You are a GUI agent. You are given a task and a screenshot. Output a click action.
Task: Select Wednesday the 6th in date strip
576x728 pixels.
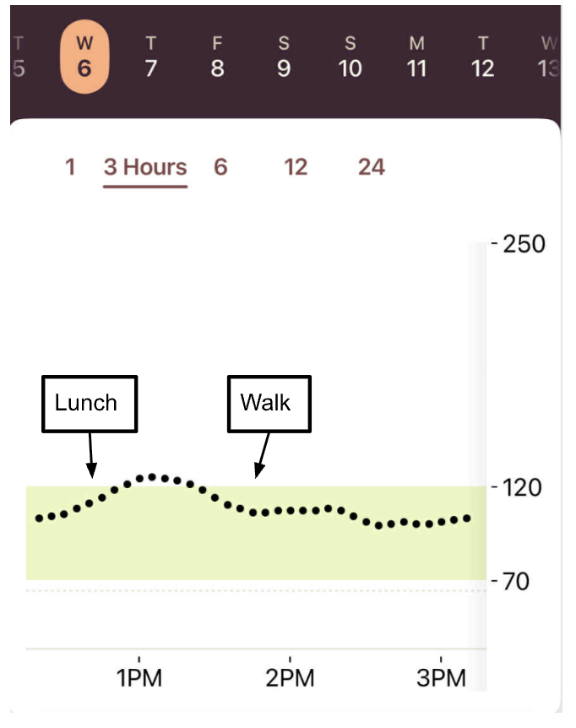84,57
